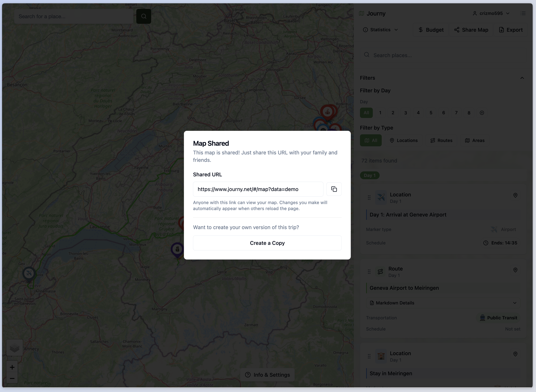
Task: Copy the shared URL to clipboard
Action: tap(334, 189)
